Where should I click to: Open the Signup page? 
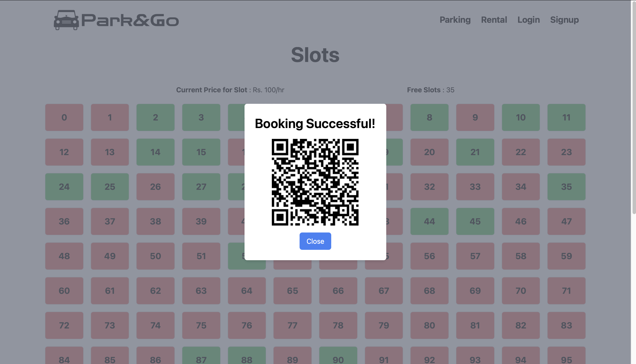(564, 20)
